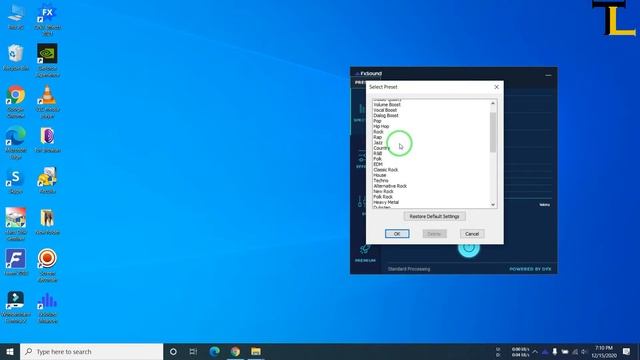The width and height of the screenshot is (640, 360).
Task: Open File Explorer from the taskbar
Action: (256, 351)
